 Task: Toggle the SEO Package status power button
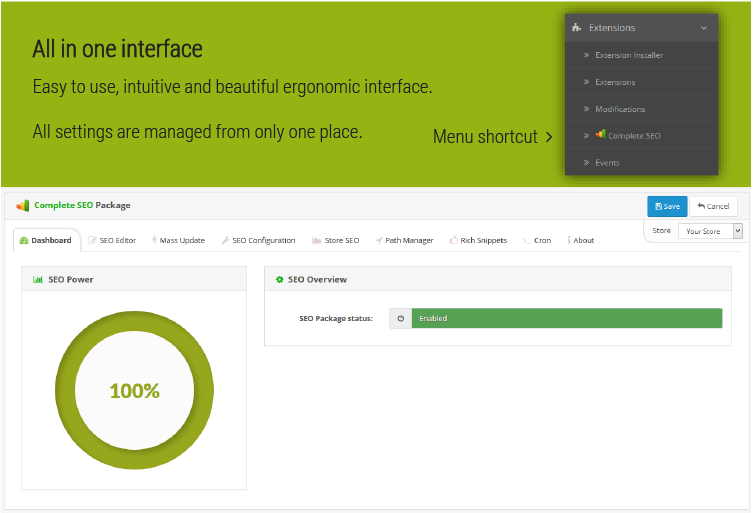pos(400,318)
